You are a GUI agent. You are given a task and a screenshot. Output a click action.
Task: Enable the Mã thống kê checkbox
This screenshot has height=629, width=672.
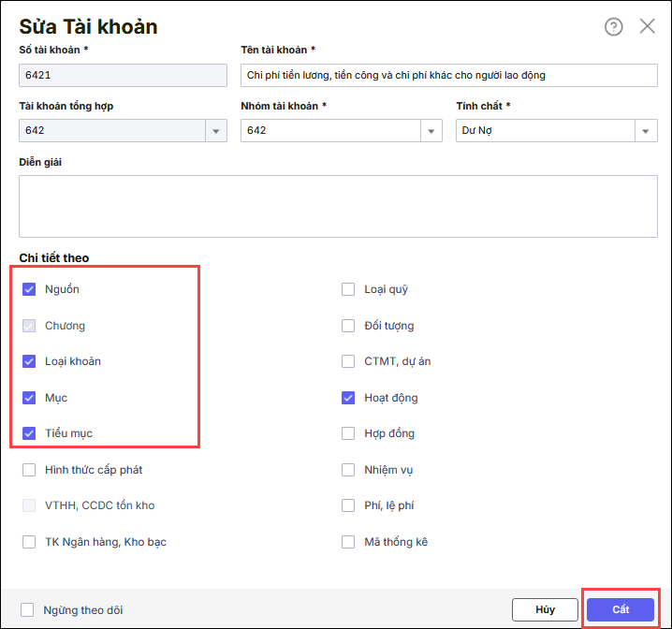(x=348, y=542)
